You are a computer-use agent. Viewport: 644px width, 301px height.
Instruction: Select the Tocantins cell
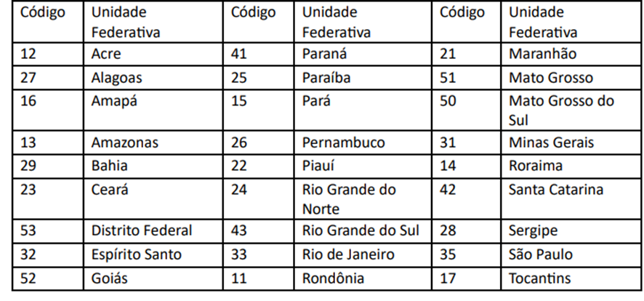coord(571,278)
